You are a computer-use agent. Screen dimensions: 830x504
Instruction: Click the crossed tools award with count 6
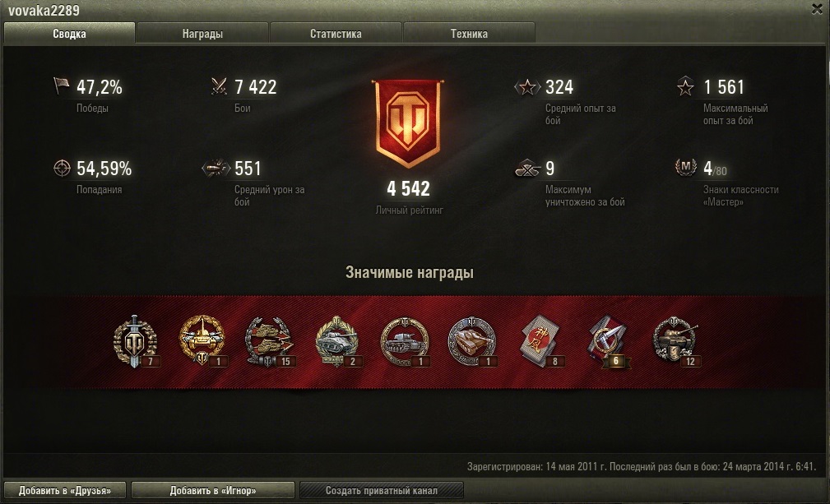click(x=608, y=341)
